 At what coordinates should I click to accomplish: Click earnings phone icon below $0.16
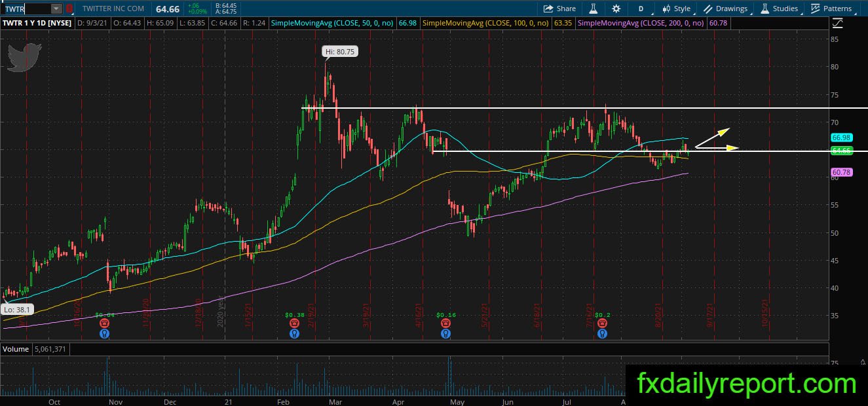445,323
